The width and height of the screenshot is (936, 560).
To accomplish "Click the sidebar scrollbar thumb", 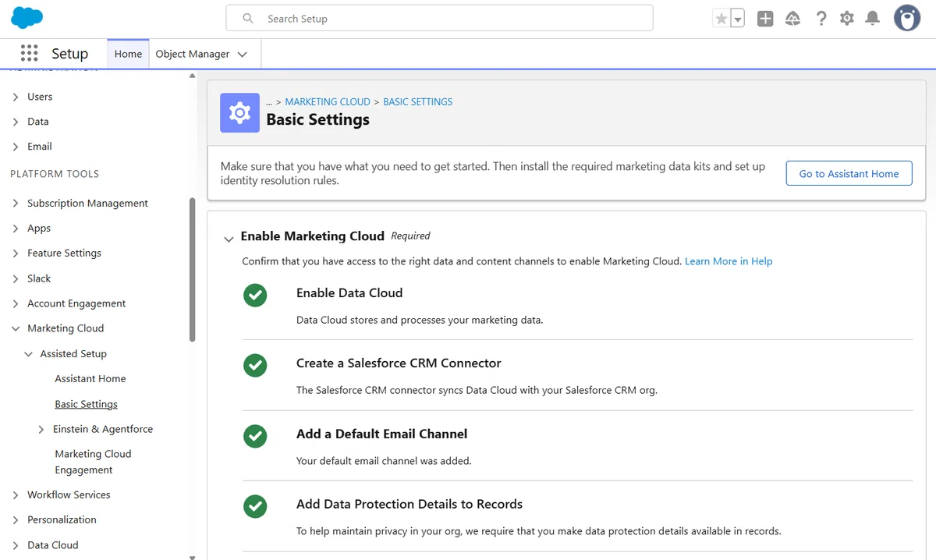I will pos(193,269).
